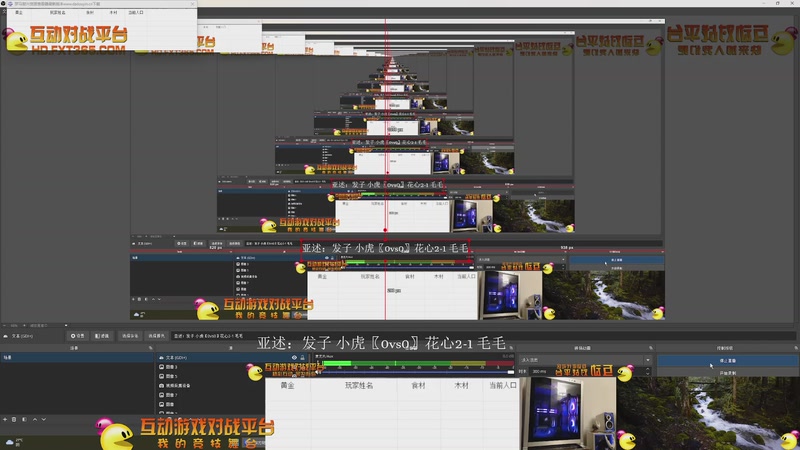This screenshot has width=800, height=450.
Task: Click the text content field in source toolbar
Action: 482,336
